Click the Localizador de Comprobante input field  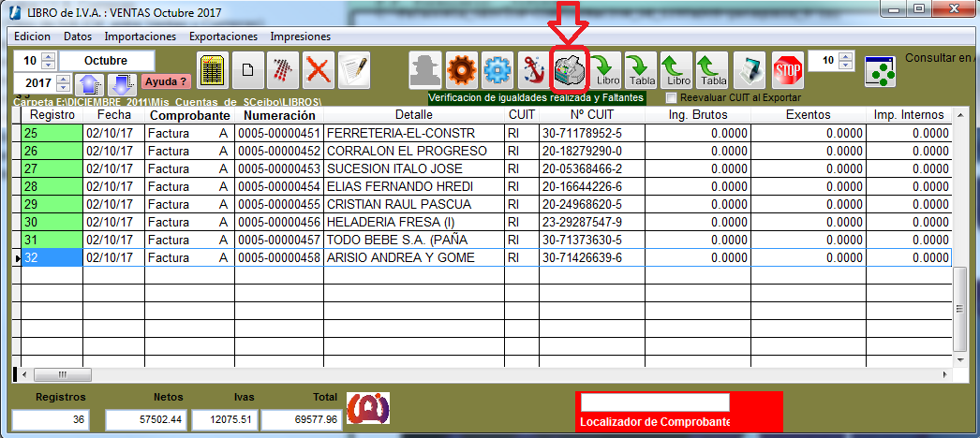[654, 402]
